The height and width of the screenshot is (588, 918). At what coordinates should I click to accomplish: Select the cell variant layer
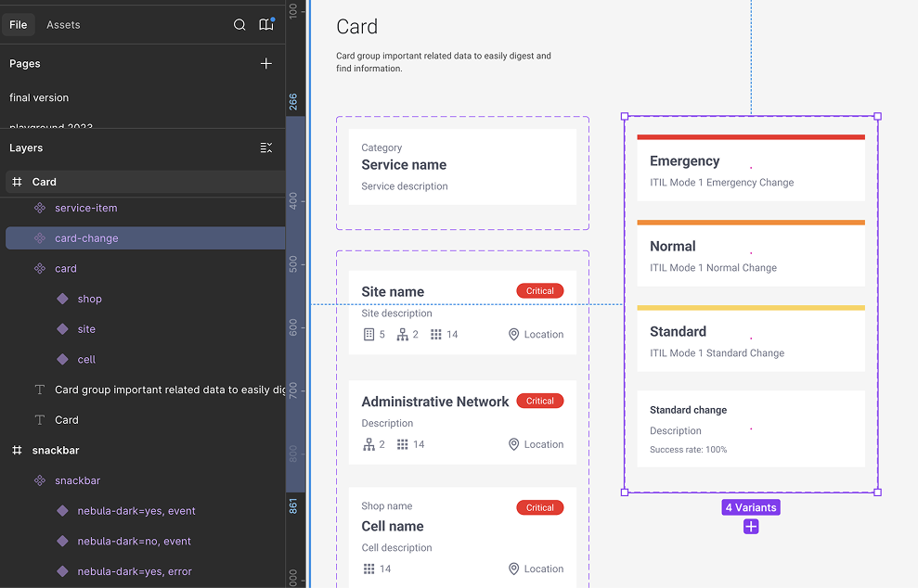tap(86, 360)
